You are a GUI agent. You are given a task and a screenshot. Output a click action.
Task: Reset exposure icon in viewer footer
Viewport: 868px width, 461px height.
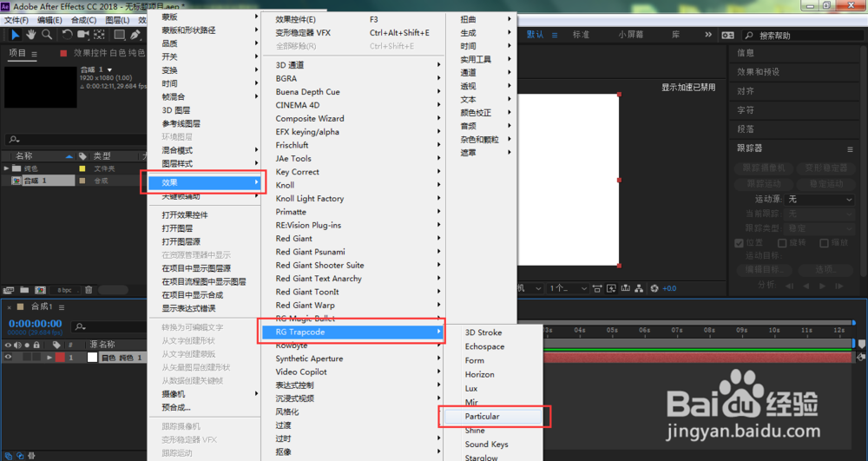(x=654, y=288)
